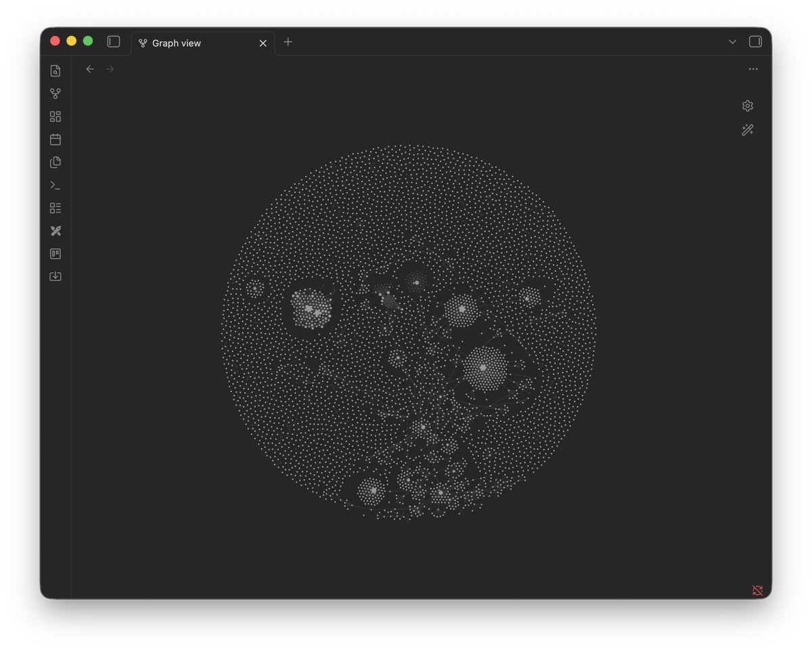Close the Graph view tab

pos(263,43)
